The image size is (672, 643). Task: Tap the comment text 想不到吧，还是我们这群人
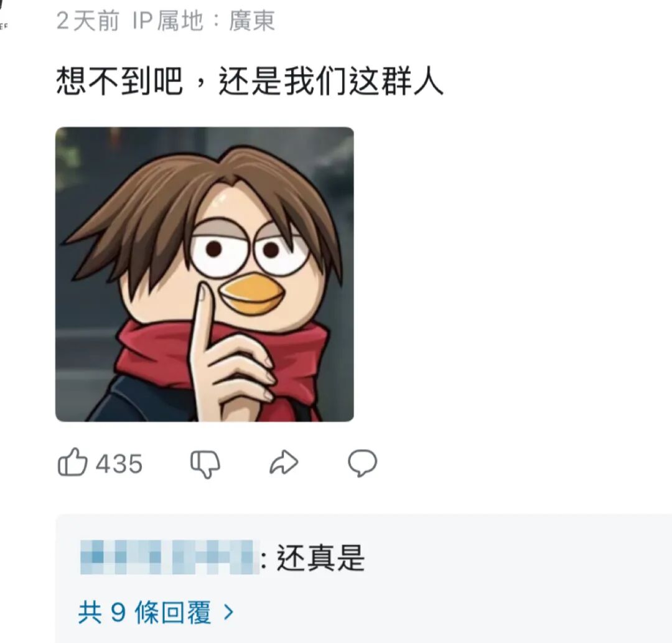click(250, 81)
